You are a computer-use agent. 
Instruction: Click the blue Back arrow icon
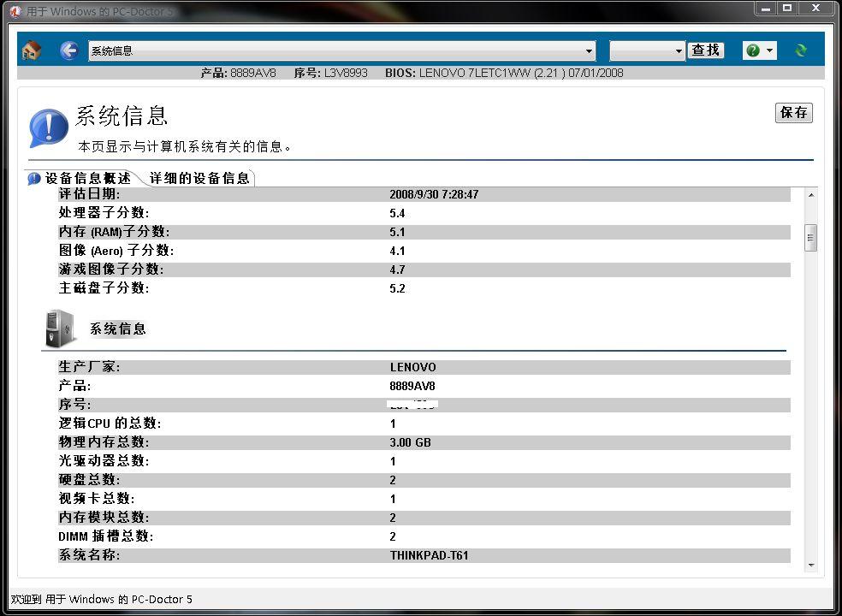[x=68, y=50]
